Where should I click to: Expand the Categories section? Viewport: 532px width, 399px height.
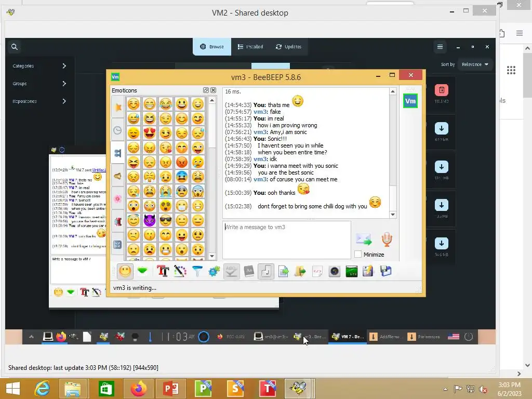[39, 66]
